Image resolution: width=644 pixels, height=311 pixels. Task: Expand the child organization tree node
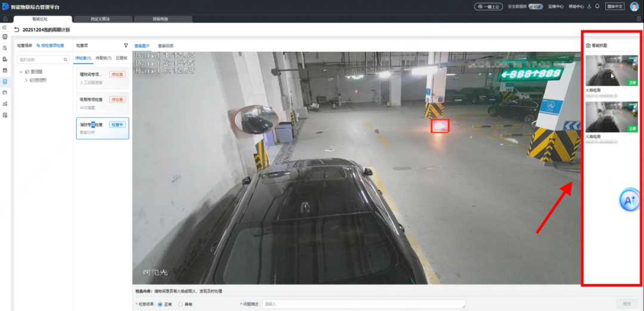pos(26,79)
